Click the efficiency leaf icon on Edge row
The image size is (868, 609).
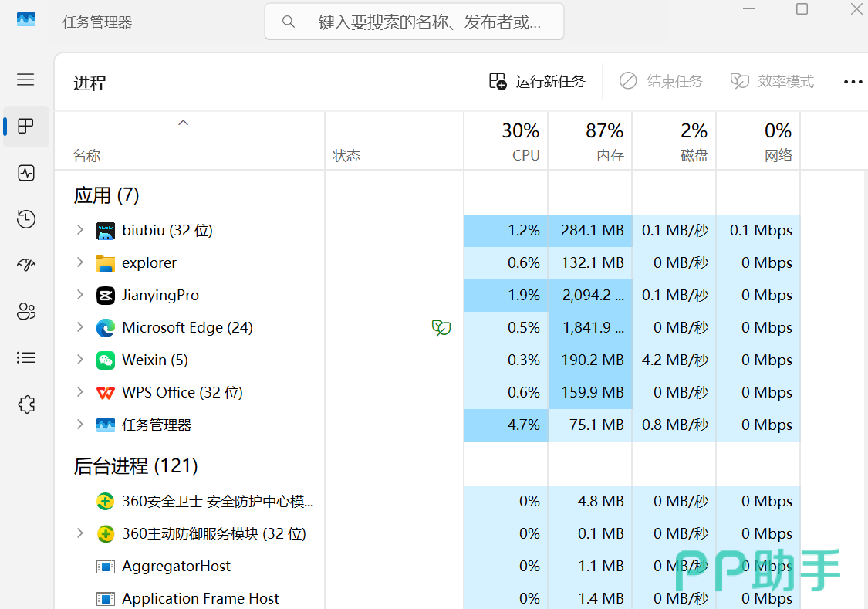441,328
